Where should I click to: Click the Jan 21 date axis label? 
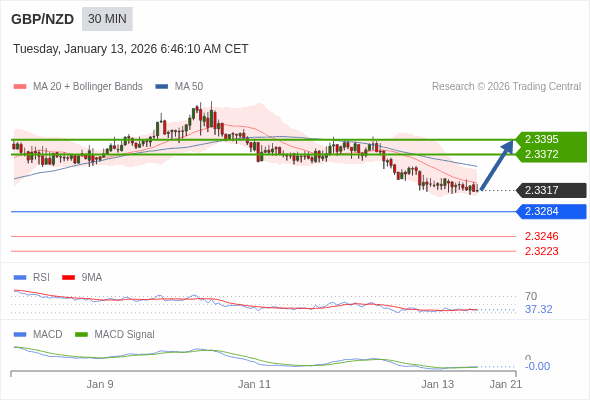pos(506,384)
